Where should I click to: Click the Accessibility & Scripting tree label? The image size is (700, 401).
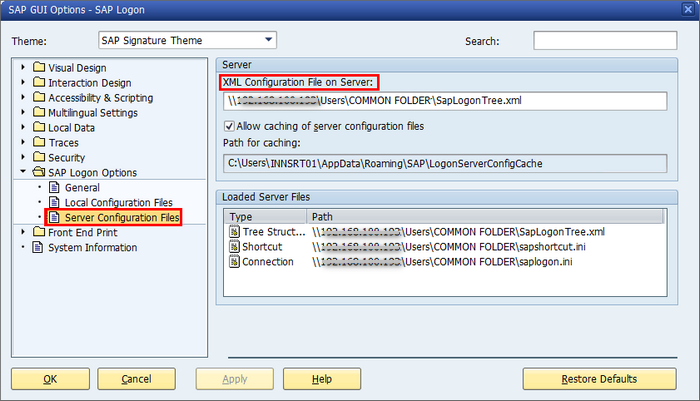click(x=100, y=98)
